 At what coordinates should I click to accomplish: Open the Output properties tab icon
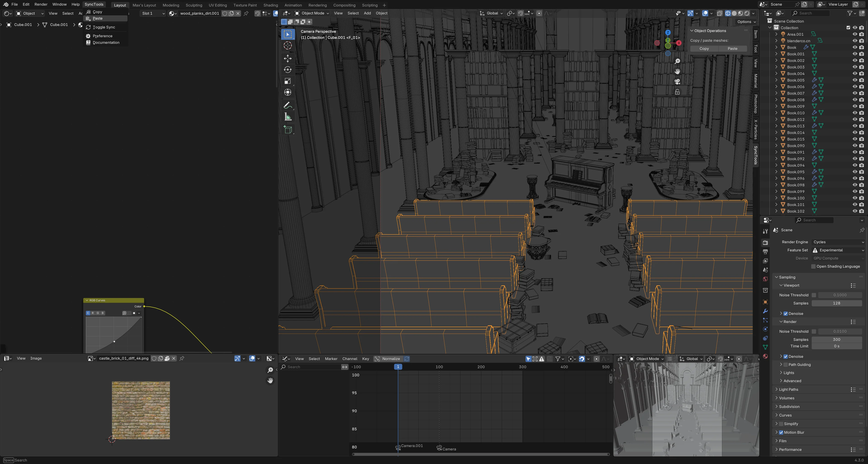(x=765, y=251)
